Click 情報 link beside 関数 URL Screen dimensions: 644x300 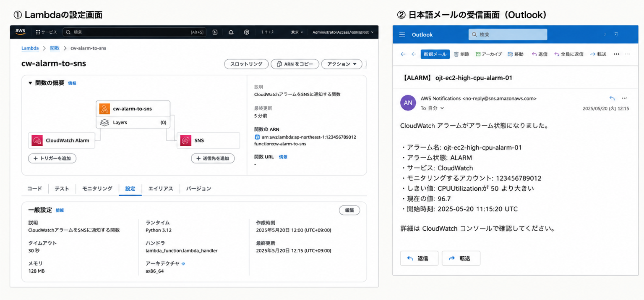tap(283, 157)
